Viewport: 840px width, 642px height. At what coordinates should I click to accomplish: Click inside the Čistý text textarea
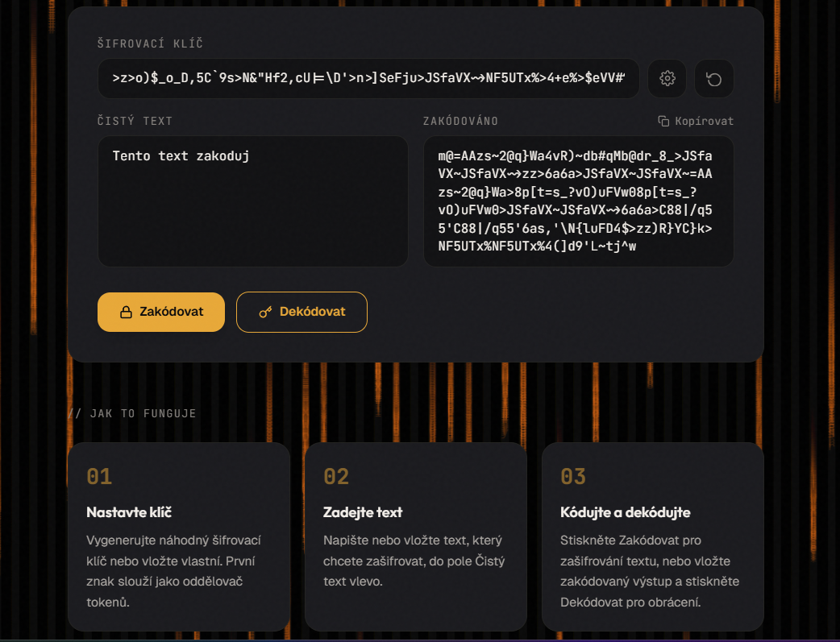pyautogui.click(x=252, y=201)
